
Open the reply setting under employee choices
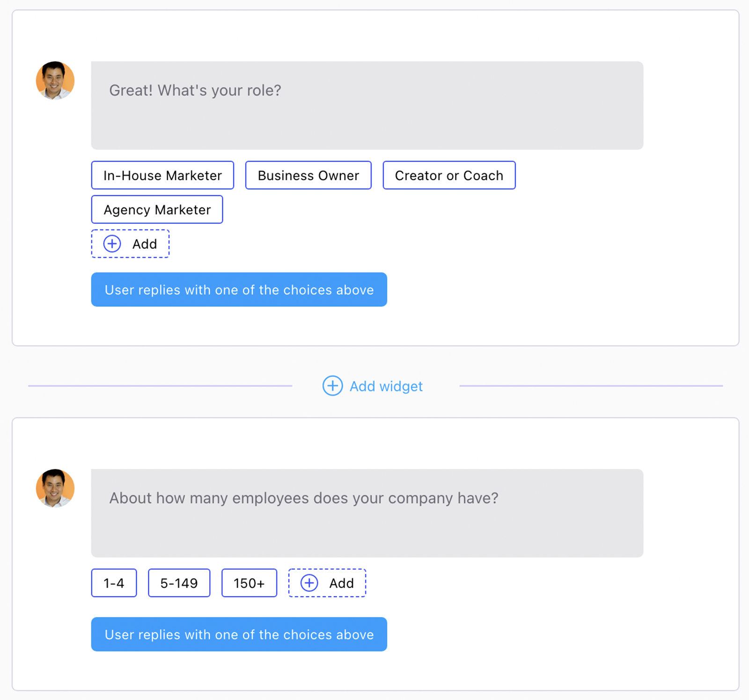[x=239, y=634]
